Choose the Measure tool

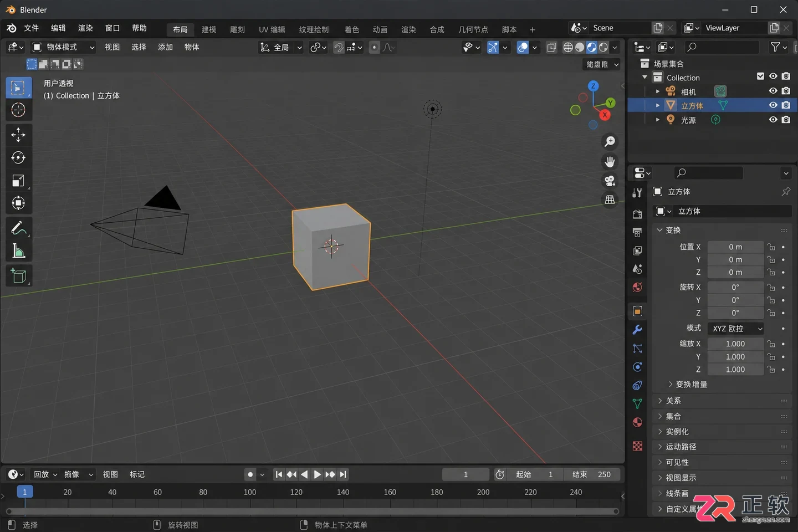tap(18, 252)
